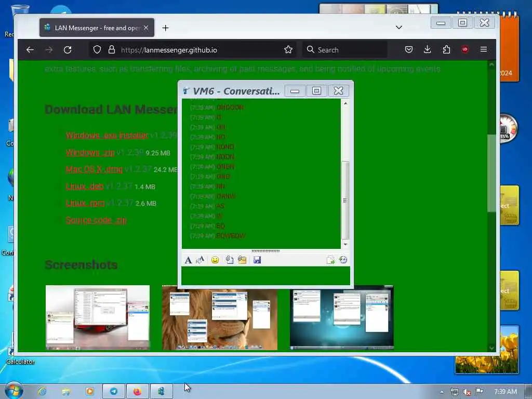532x399 pixels.
Task: Switch to LAN Messenger taskbar button
Action: 161,392
